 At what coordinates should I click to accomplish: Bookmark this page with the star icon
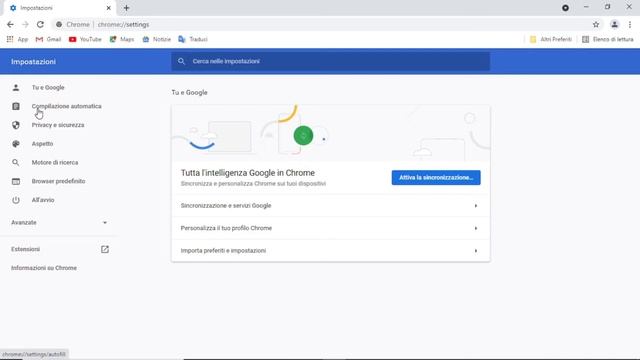tap(596, 24)
